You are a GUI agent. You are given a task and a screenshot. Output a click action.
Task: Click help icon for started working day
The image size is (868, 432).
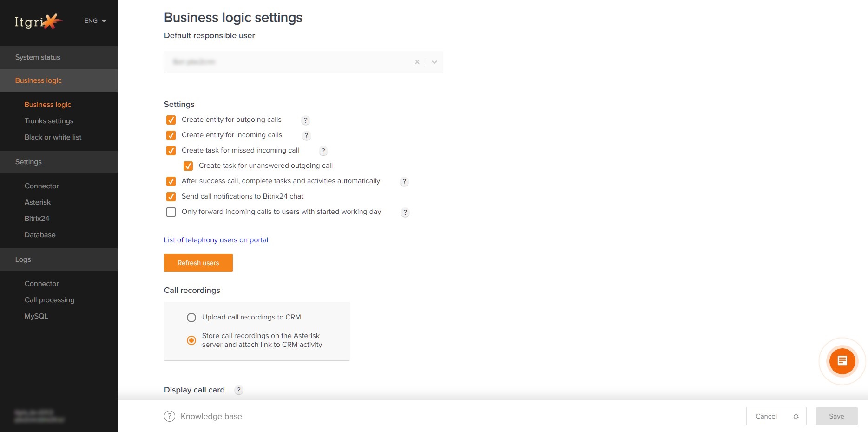click(x=405, y=213)
